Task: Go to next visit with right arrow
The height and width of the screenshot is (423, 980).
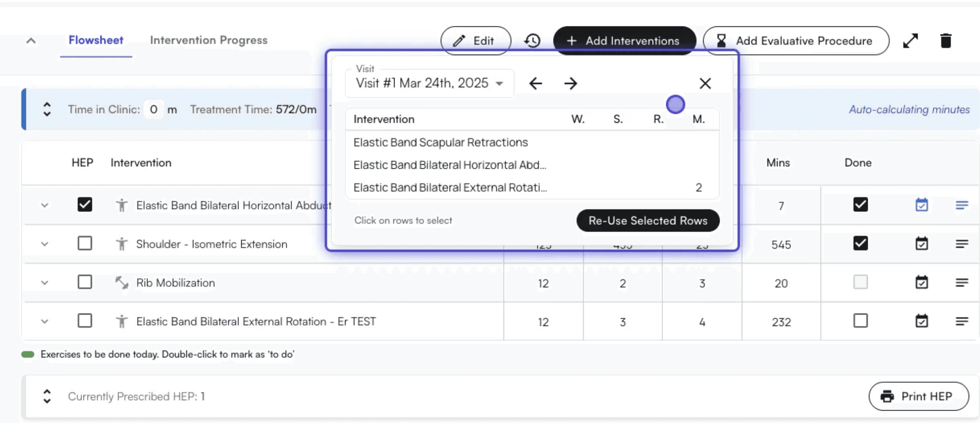Action: [571, 83]
